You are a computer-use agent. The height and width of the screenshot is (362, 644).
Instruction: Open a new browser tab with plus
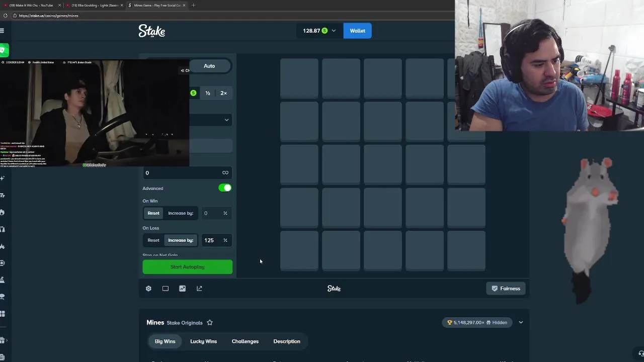(193, 5)
